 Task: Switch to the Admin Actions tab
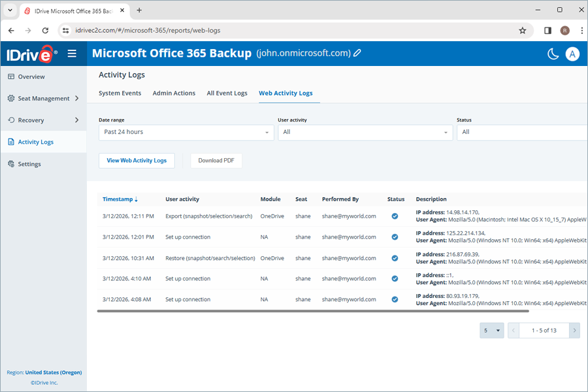pos(174,93)
